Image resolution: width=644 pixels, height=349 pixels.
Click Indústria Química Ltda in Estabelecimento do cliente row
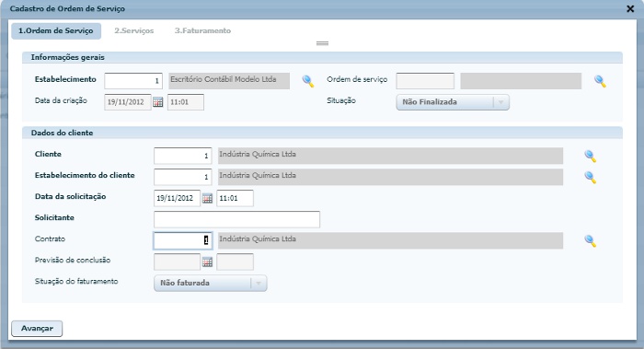[258, 176]
